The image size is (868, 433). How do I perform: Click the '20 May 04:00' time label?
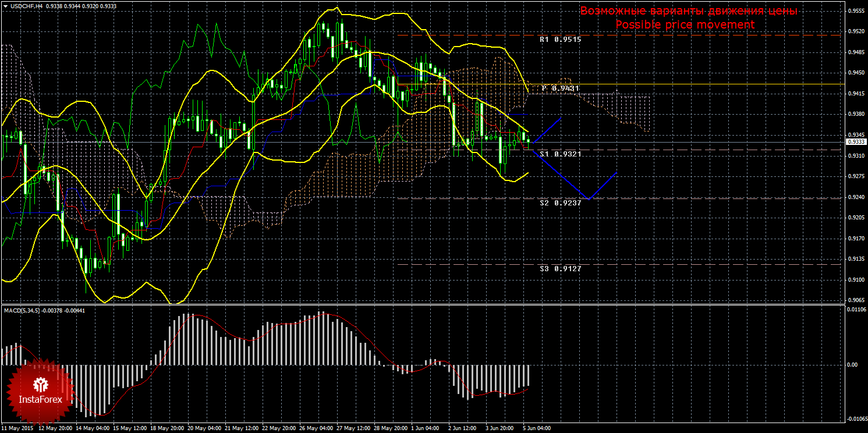[205, 428]
